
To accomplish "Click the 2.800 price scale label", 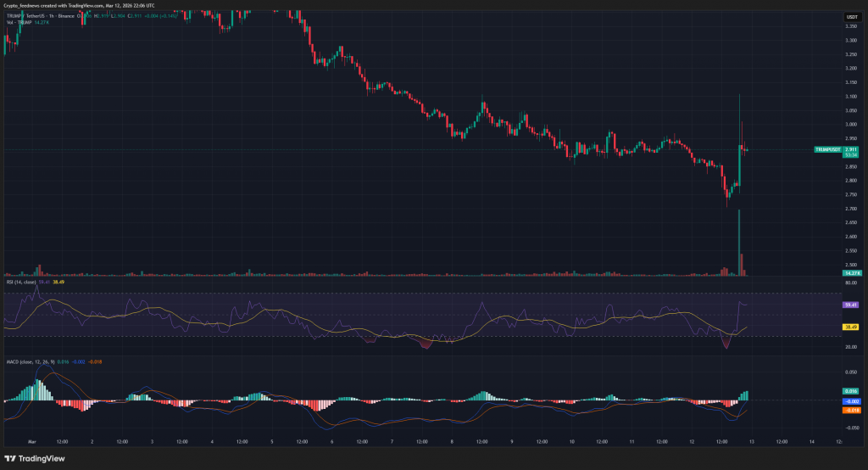I will tap(851, 181).
